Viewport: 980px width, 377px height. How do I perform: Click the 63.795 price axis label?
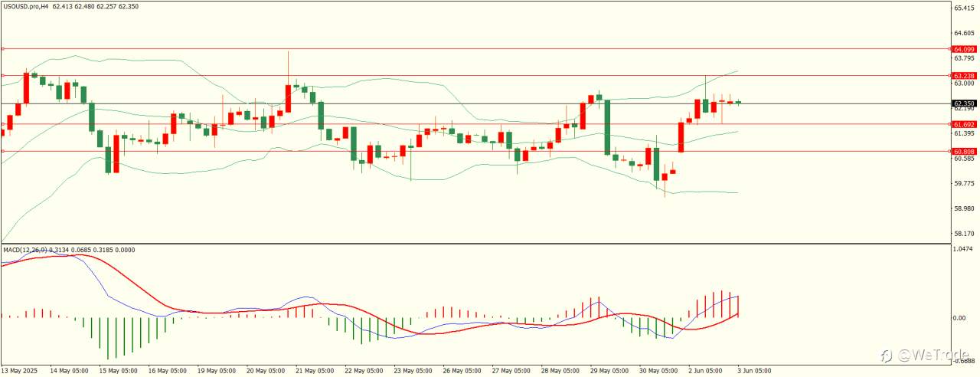[964, 57]
